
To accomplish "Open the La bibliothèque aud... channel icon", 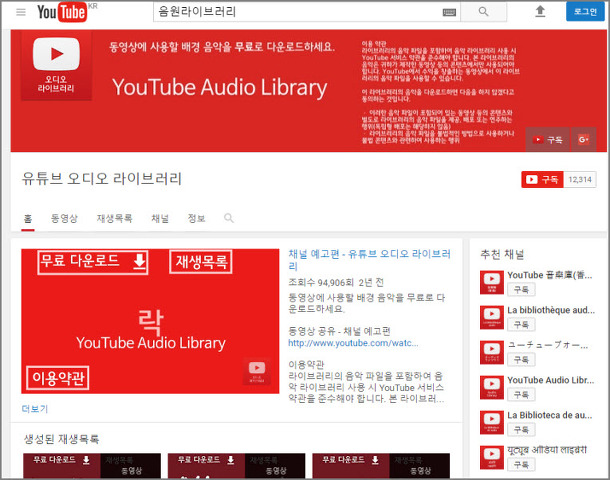I will [x=490, y=318].
